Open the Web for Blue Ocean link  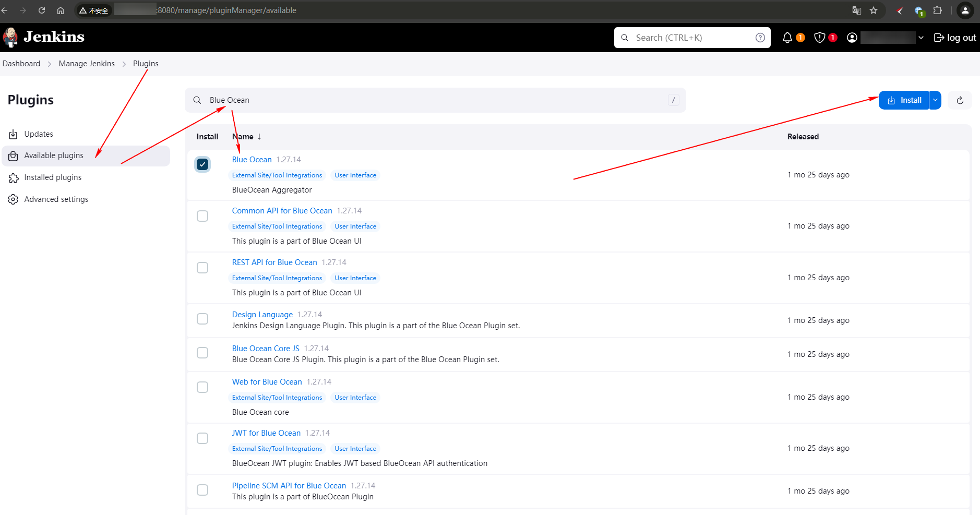pos(267,382)
